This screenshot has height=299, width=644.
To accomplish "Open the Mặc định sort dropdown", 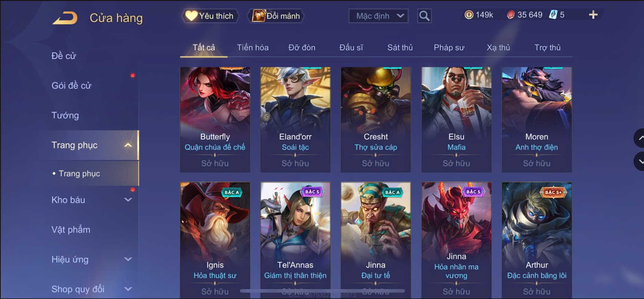I will coord(378,16).
